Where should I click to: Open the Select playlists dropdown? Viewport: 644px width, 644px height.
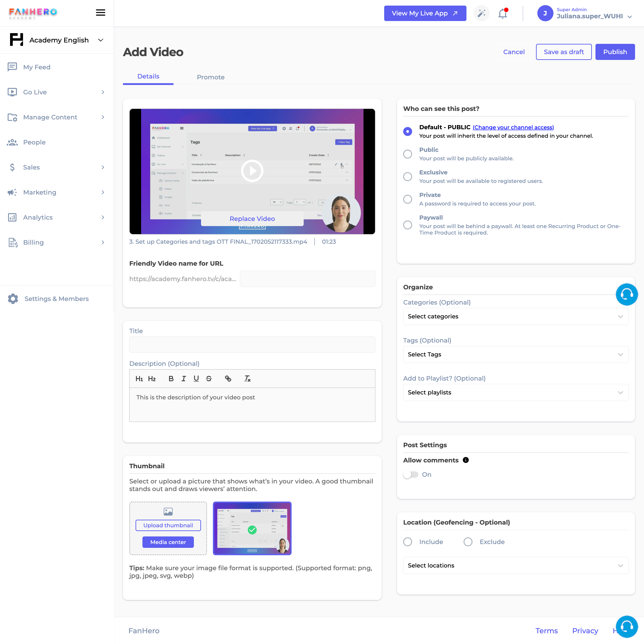(516, 392)
